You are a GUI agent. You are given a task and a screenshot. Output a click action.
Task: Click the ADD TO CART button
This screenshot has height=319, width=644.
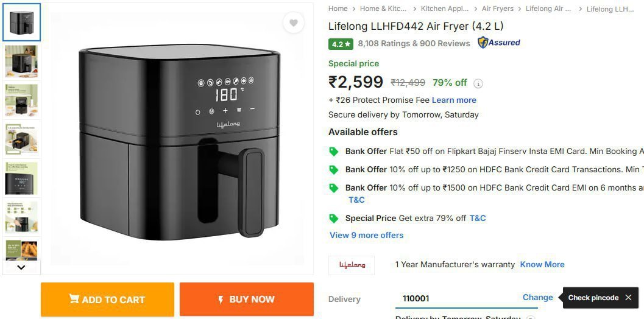(x=107, y=300)
